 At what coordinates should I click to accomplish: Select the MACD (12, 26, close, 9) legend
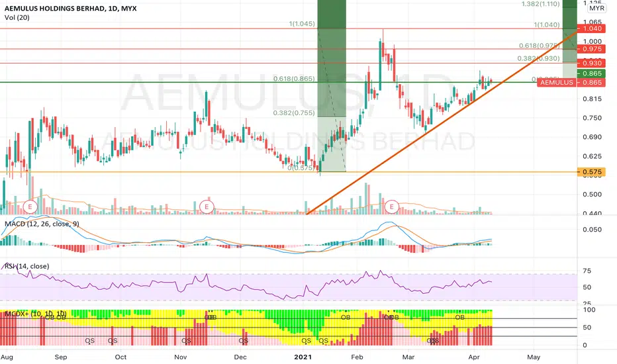[42, 224]
